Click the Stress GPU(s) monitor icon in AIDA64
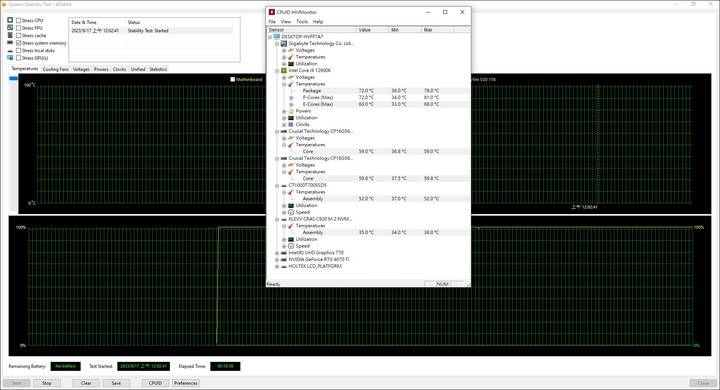Screen dimensions: 720x390 click(x=10, y=58)
